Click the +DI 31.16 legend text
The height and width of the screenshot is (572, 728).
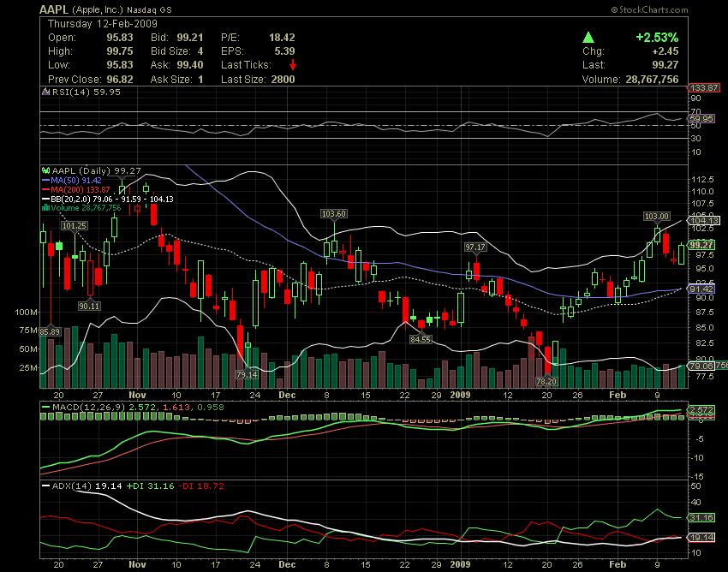pyautogui.click(x=150, y=486)
